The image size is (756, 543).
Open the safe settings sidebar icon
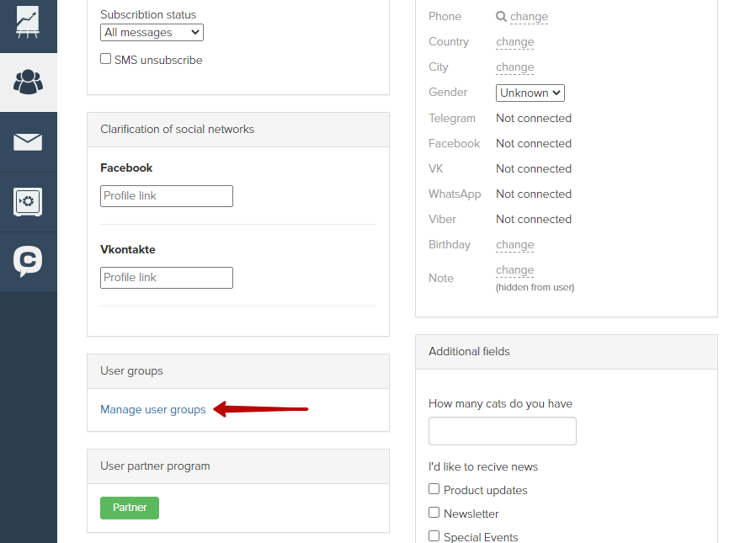tap(28, 201)
